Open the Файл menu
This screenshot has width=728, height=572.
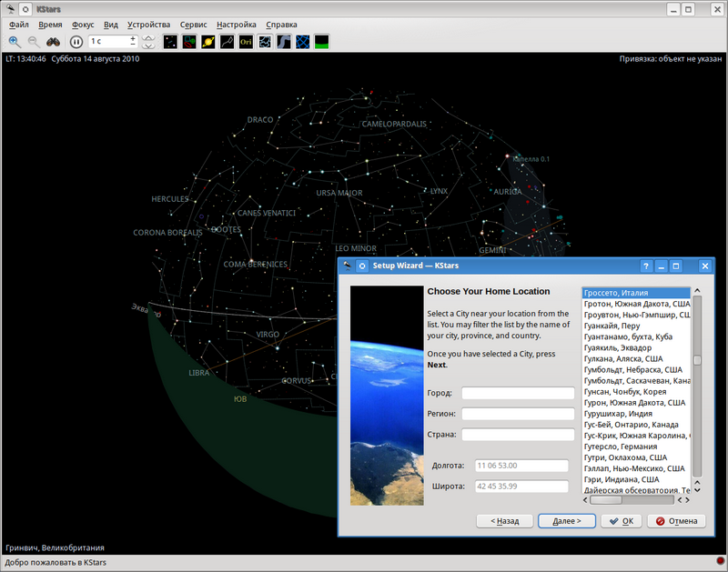(x=19, y=25)
